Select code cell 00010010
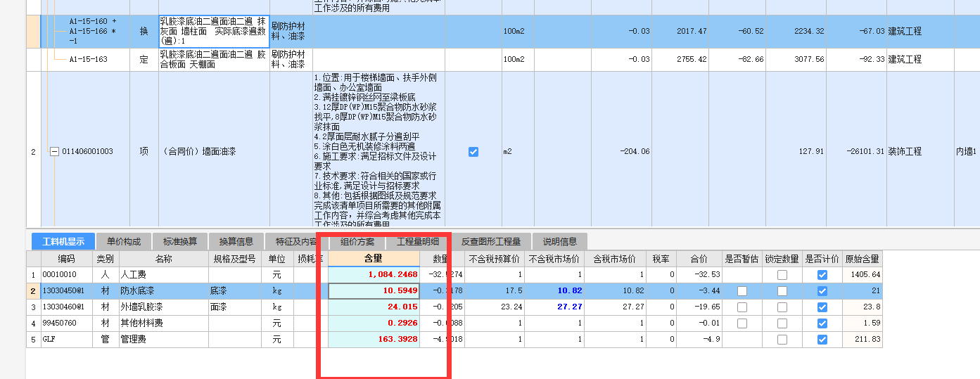 pyautogui.click(x=66, y=274)
